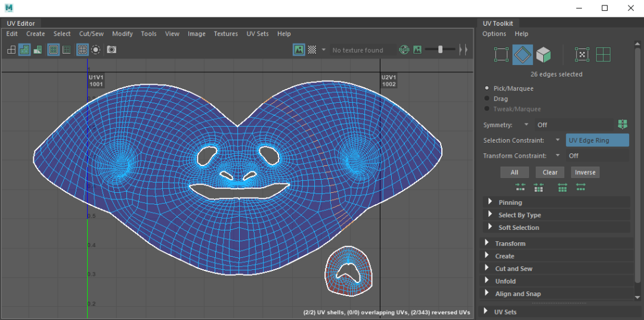Toggle the checker map display icon
The height and width of the screenshot is (320, 644).
coord(312,50)
